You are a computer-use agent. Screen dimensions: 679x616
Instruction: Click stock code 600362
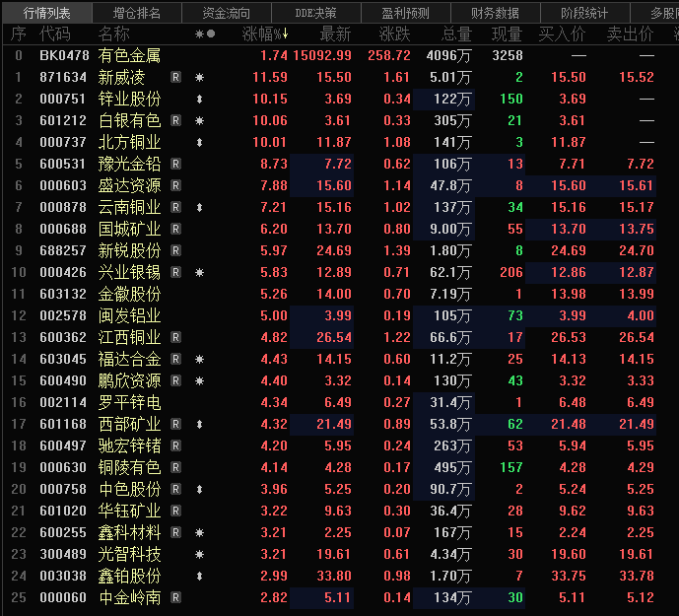coord(63,337)
